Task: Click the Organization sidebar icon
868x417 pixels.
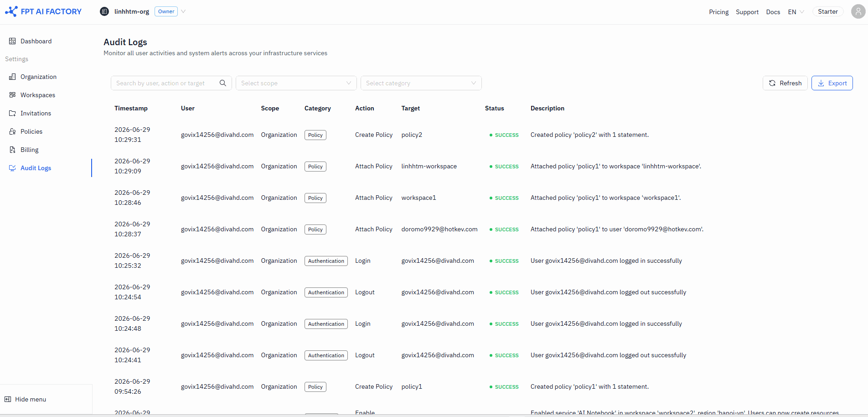Action: [12, 77]
